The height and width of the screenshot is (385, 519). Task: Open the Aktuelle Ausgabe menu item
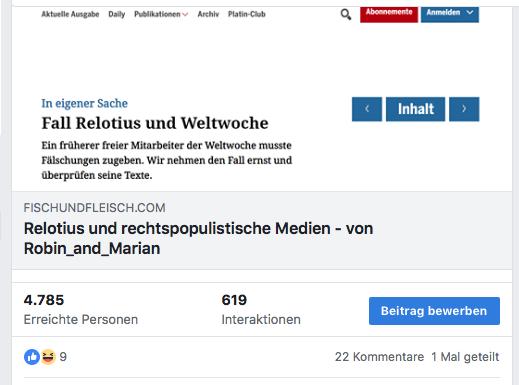[x=70, y=14]
